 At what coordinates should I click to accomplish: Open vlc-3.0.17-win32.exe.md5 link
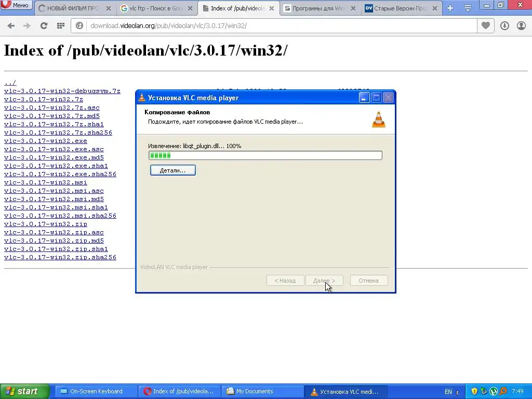[x=54, y=157]
